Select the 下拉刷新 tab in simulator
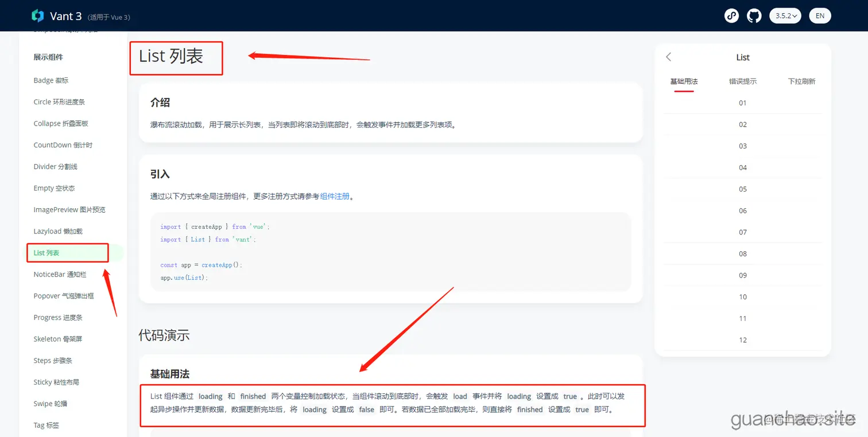Viewport: 868px width, 437px height. click(x=801, y=81)
